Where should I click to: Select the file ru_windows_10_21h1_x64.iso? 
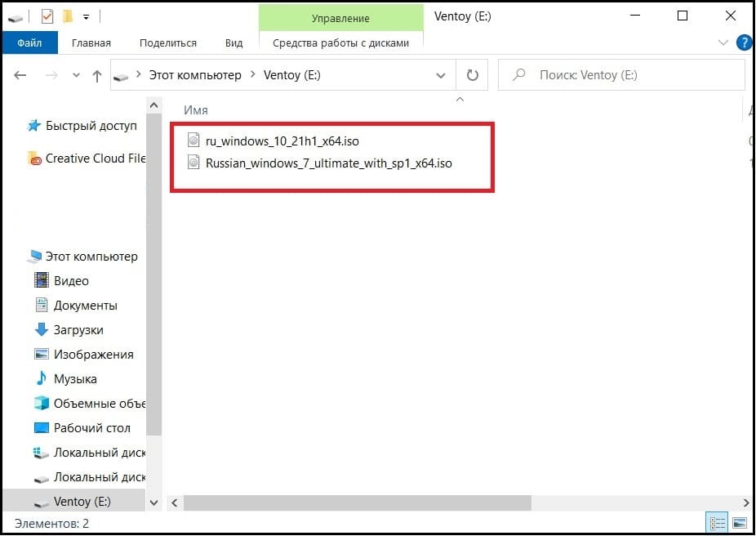[x=282, y=141]
